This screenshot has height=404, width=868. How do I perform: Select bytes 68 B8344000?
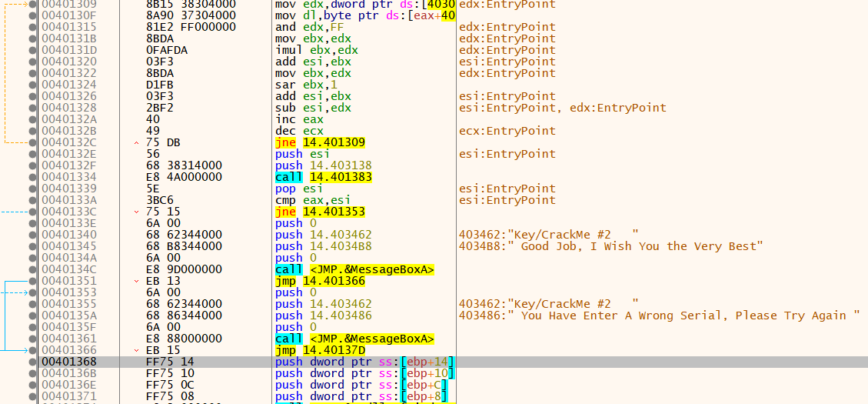click(x=184, y=246)
